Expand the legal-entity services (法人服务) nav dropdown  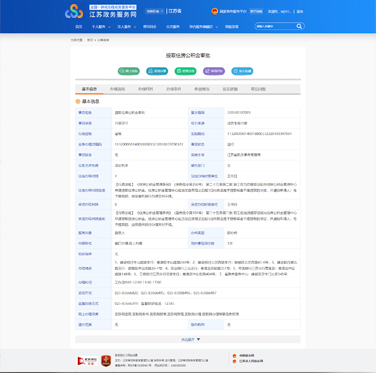127,27
